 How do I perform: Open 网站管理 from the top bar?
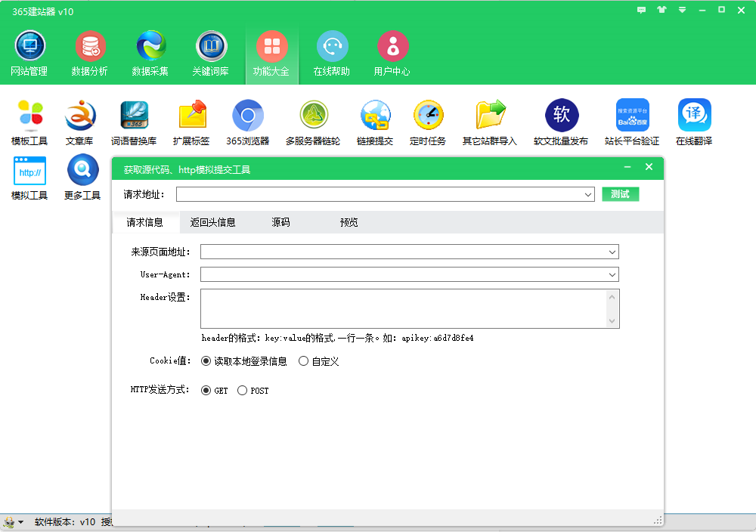(x=29, y=54)
